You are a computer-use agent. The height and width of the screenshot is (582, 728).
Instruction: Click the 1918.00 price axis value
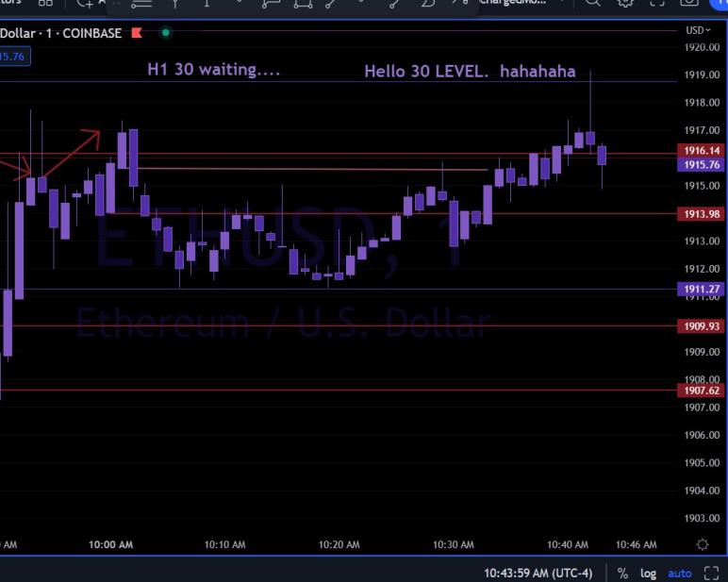[702, 103]
